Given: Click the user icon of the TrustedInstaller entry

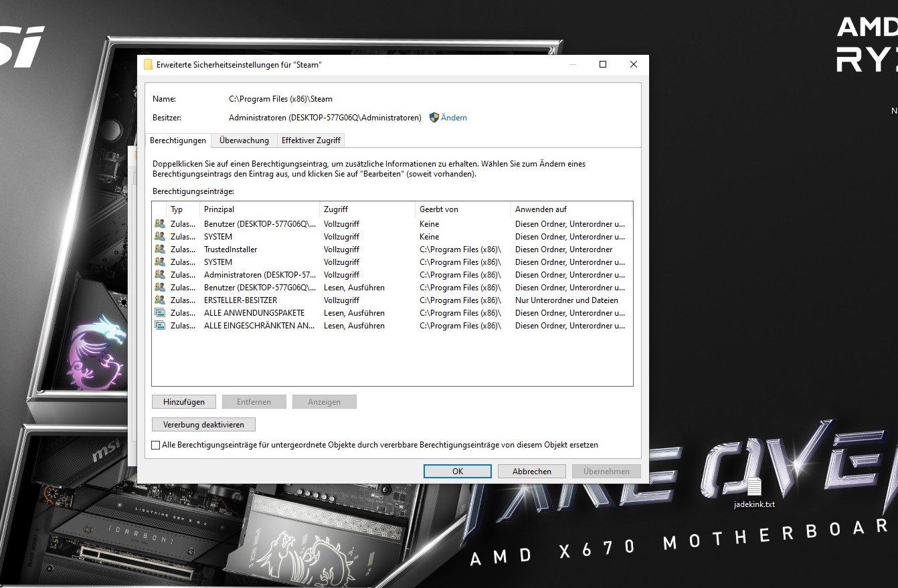Looking at the screenshot, I should (160, 250).
